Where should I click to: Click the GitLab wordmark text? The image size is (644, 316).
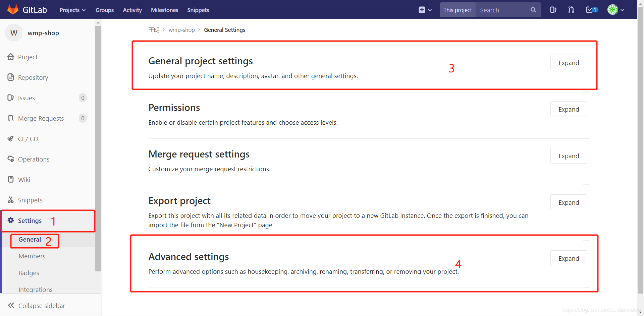pos(35,10)
